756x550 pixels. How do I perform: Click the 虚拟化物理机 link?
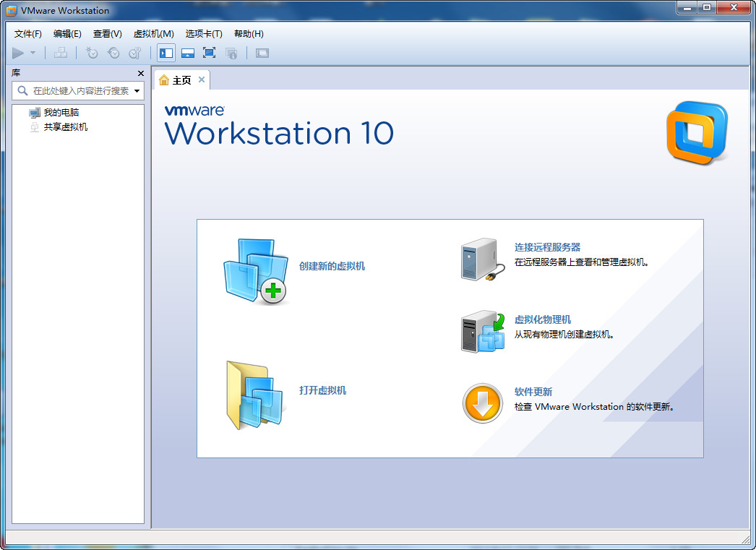click(x=542, y=319)
